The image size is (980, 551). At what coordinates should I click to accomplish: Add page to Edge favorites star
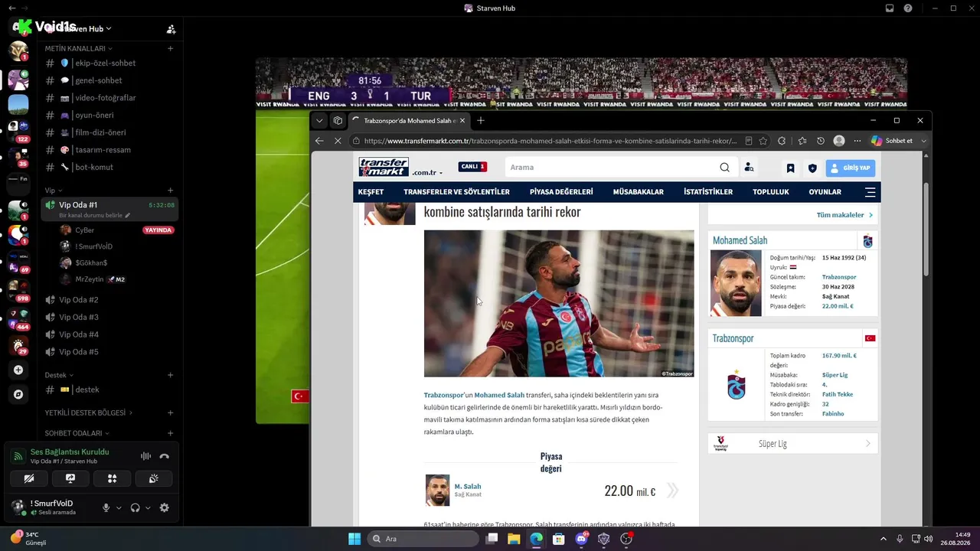coord(763,141)
